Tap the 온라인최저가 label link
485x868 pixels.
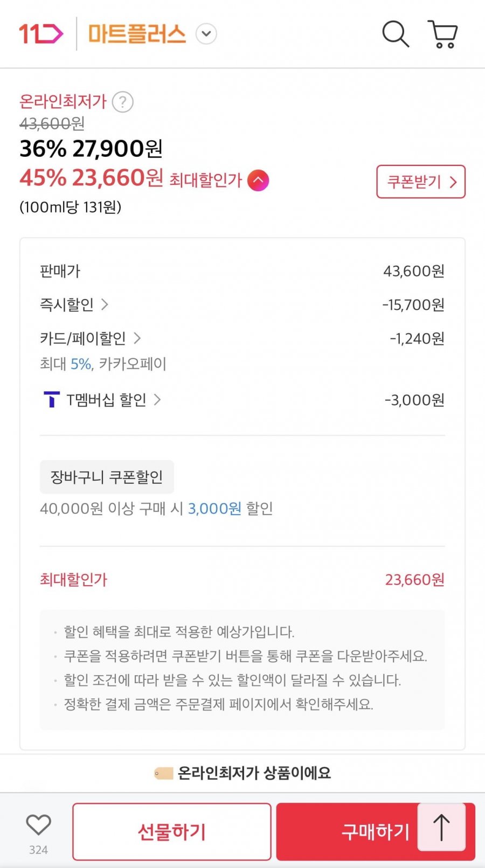63,101
